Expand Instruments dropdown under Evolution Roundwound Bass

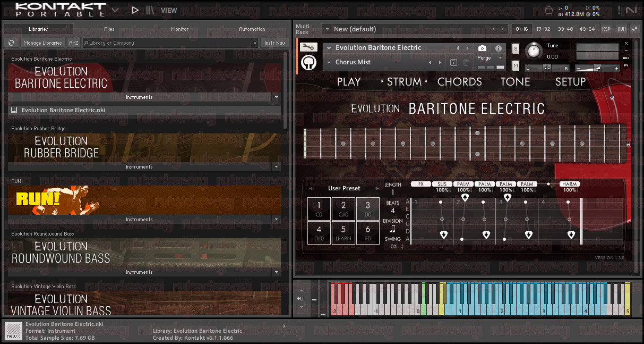[x=276, y=272]
